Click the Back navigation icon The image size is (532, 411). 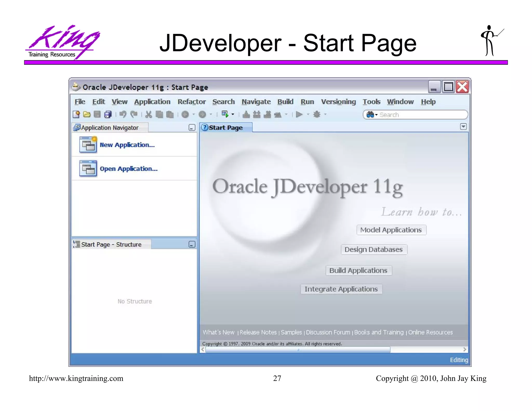point(185,114)
